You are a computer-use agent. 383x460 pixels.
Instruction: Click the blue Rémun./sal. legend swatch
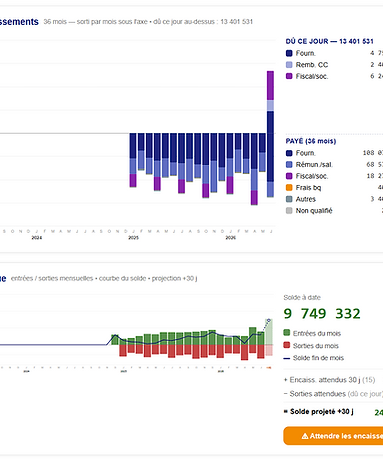point(289,164)
